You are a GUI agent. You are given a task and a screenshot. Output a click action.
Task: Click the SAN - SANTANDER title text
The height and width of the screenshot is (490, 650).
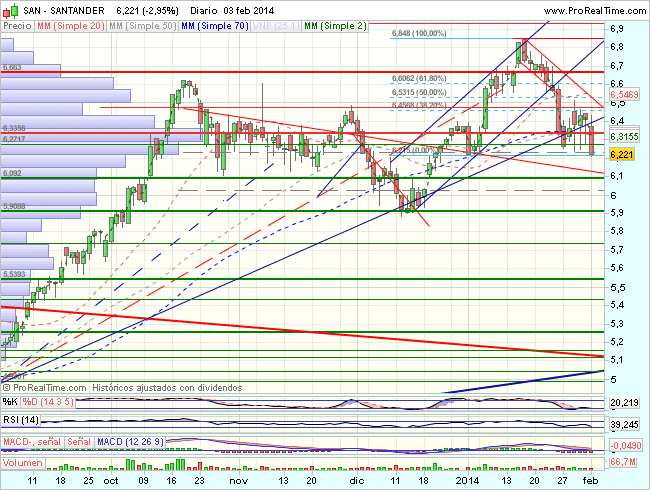[64, 11]
